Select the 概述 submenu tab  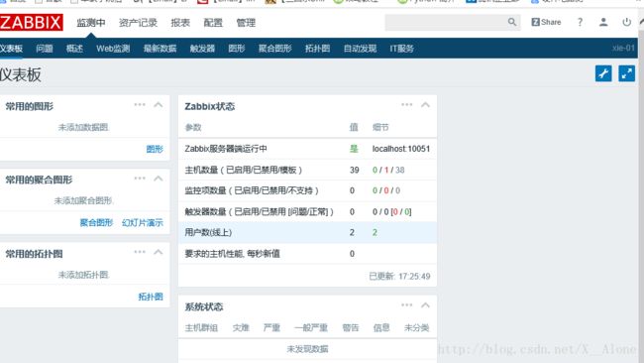pos(74,49)
